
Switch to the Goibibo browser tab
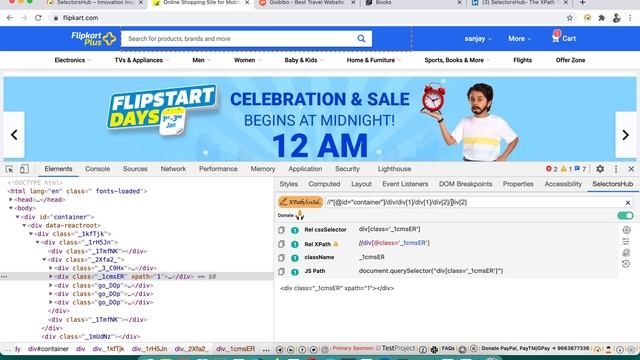(307, 3)
